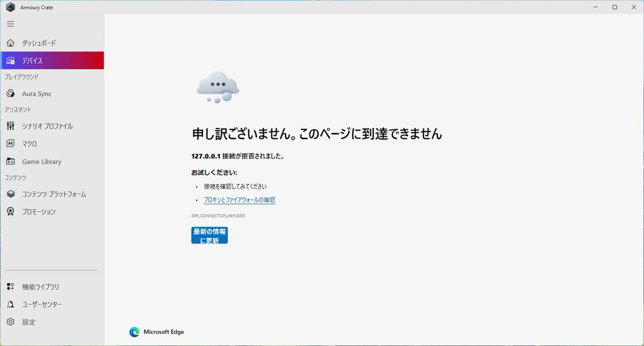Viewport: 644px width, 346px height.
Task: Select the ダッシュボード menu item
Action: coord(39,43)
